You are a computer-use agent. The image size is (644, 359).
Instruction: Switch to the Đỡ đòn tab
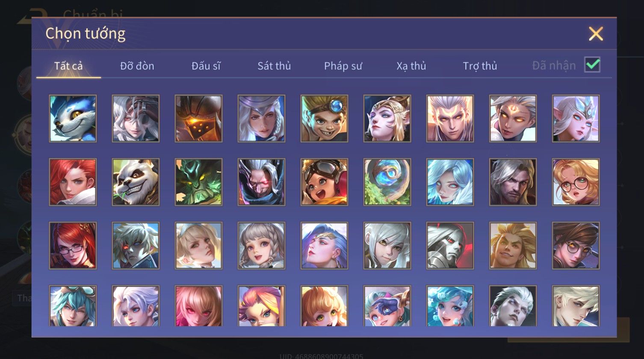tap(137, 66)
